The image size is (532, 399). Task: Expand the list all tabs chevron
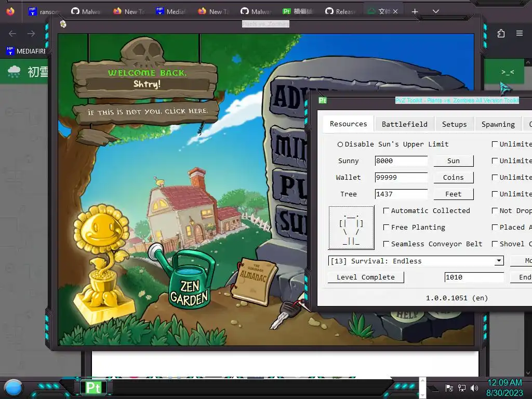tap(436, 11)
